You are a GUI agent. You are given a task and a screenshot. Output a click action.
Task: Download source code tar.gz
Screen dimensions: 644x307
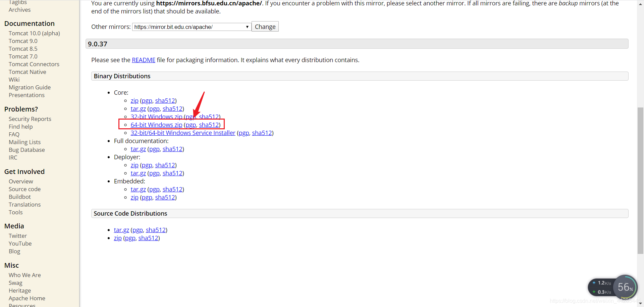[121, 230]
